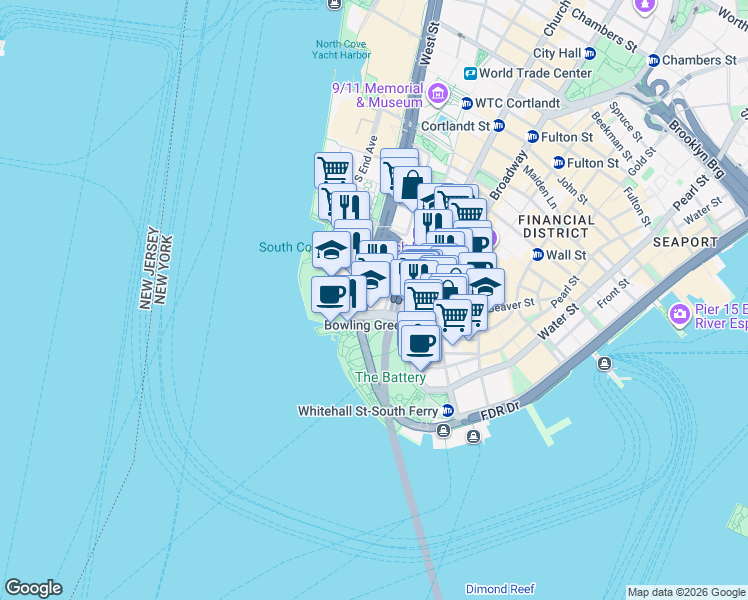
Task: Click the Beaver St street label
Action: [511, 305]
